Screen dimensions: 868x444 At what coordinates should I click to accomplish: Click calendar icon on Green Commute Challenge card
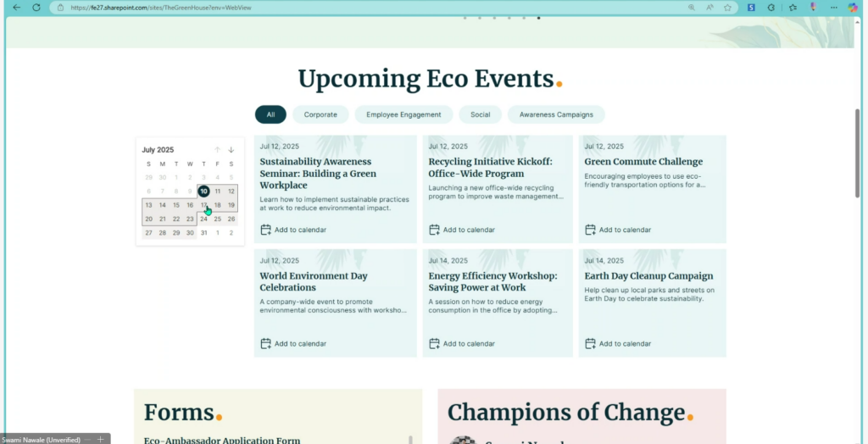coord(591,230)
